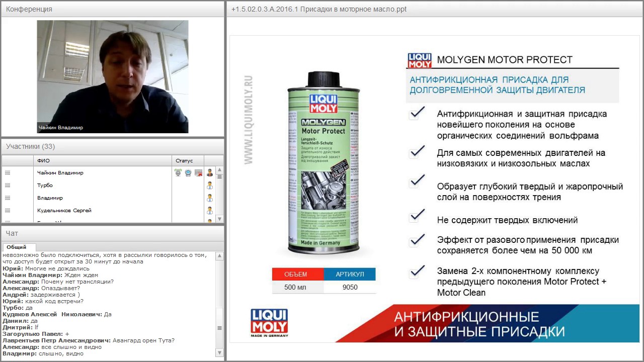
Task: Click the Liqui Moly logo beside slide title
Action: pos(419,60)
